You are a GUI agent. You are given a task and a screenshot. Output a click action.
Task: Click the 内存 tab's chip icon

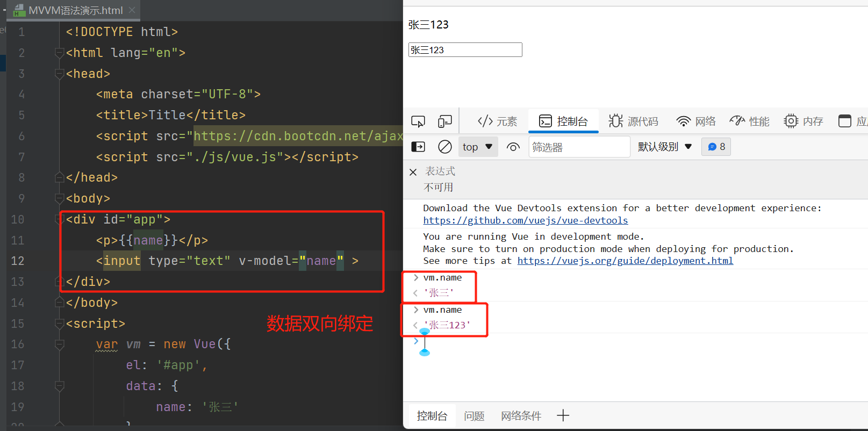pyautogui.click(x=791, y=121)
